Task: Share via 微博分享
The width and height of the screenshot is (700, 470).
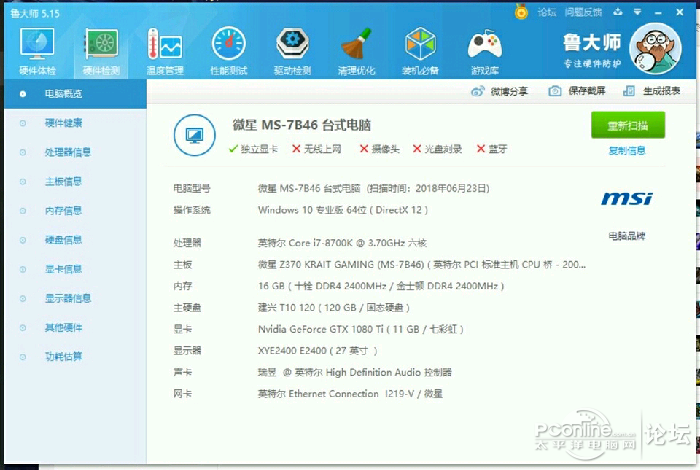Action: click(500, 92)
